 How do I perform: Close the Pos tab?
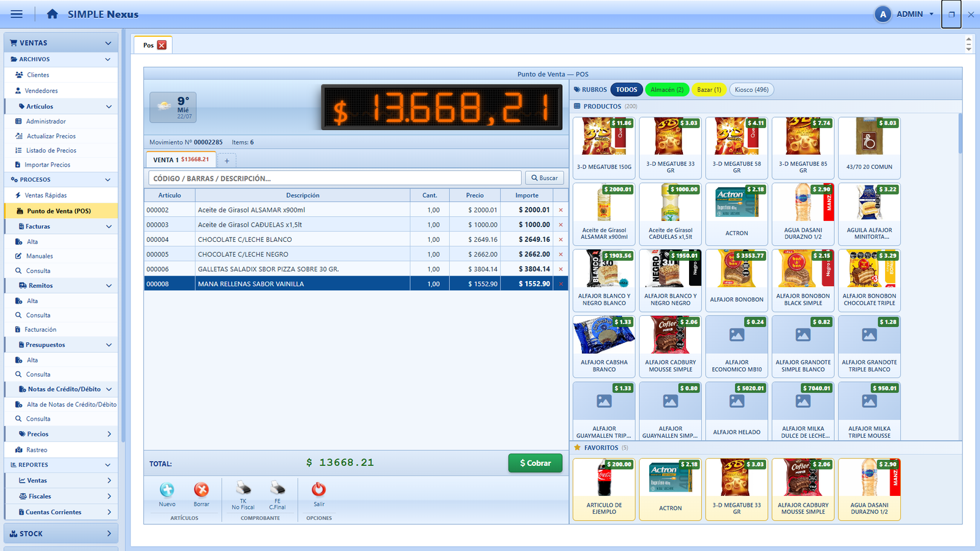tap(162, 45)
